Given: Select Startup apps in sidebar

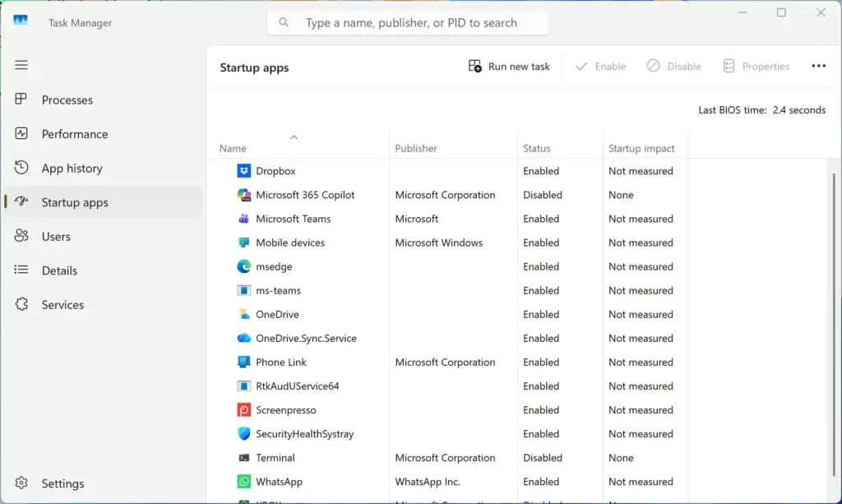Looking at the screenshot, I should tap(103, 202).
